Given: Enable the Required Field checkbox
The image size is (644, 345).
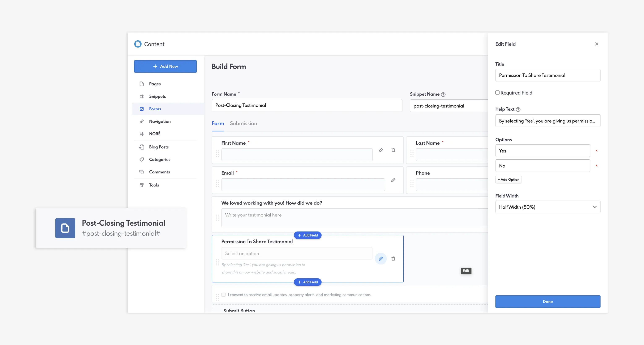Looking at the screenshot, I should (498, 93).
